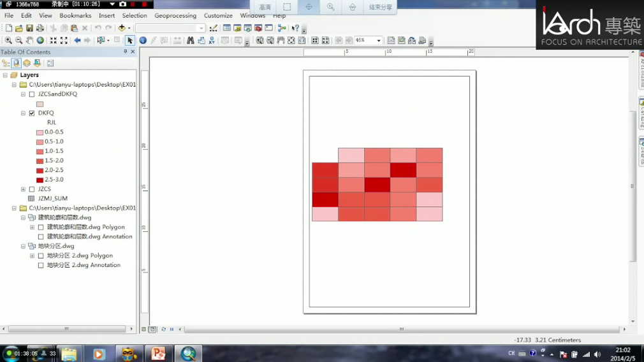Click the 2.5-3.0 legend color swatch
Viewport: 644px width, 362px height.
click(40, 180)
